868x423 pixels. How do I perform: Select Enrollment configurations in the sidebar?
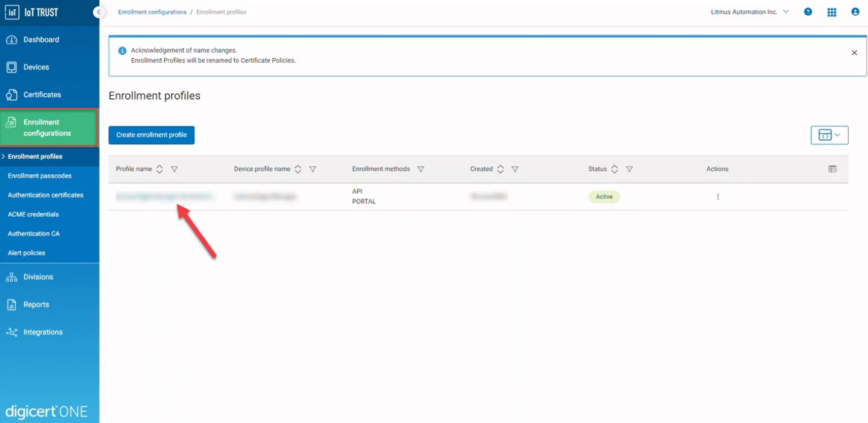pos(49,128)
